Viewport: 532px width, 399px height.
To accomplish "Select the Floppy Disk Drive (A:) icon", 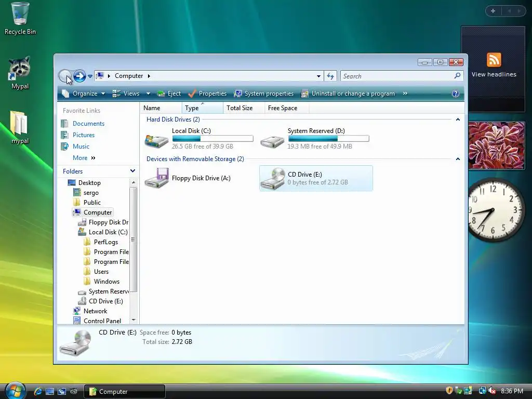I will pos(156,178).
